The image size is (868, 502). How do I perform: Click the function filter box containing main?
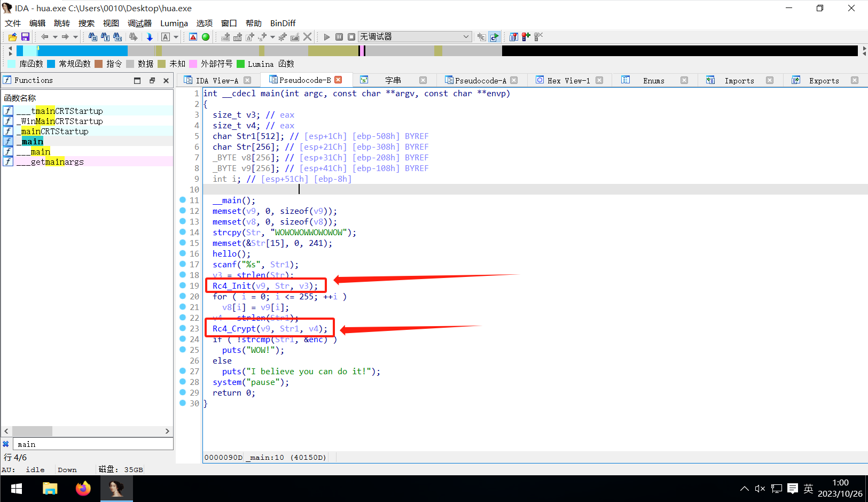point(93,444)
